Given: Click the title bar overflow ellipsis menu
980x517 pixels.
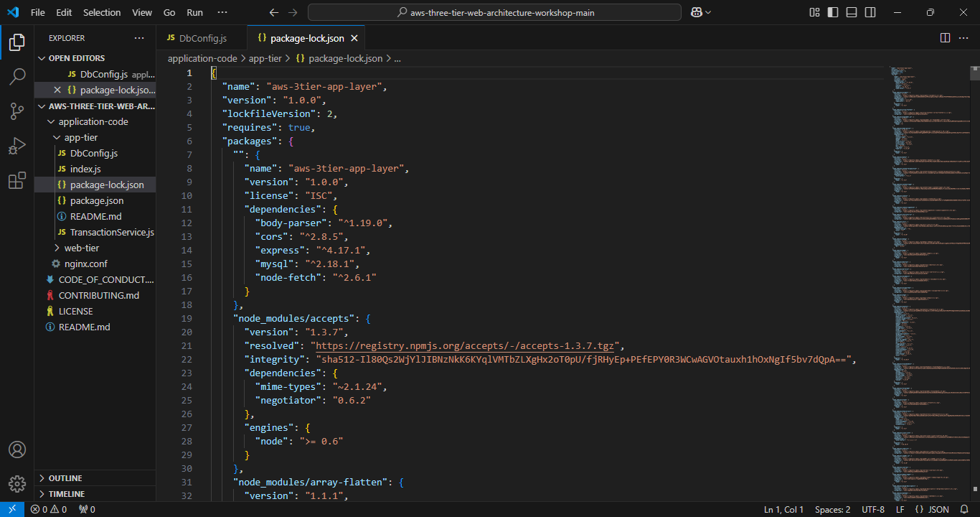Looking at the screenshot, I should tap(222, 12).
